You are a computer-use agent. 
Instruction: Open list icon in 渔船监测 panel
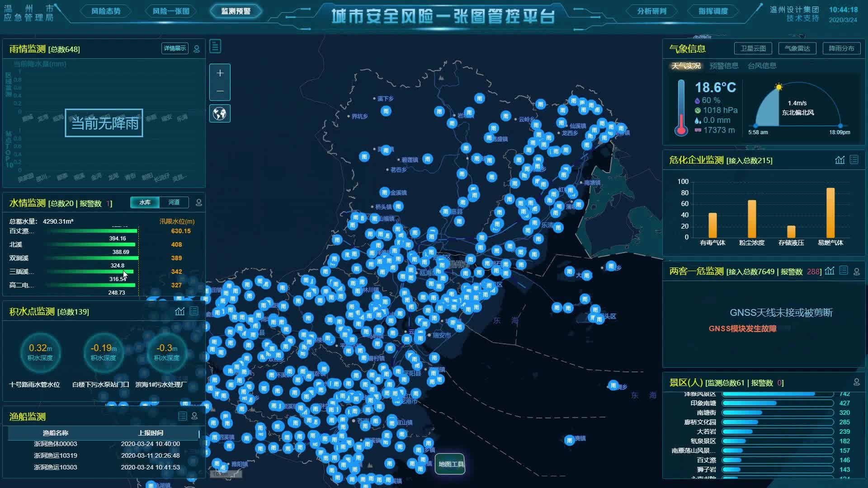(182, 416)
